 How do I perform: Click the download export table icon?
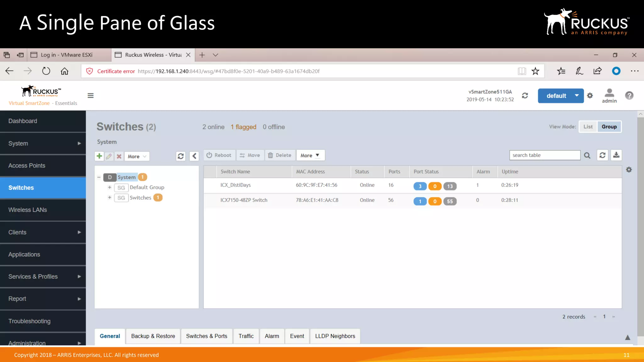tap(616, 155)
